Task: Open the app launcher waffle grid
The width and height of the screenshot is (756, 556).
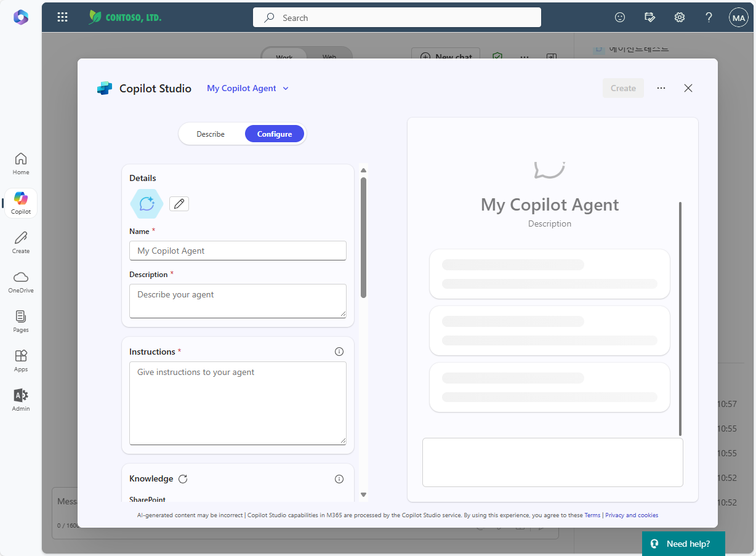Action: (x=62, y=17)
